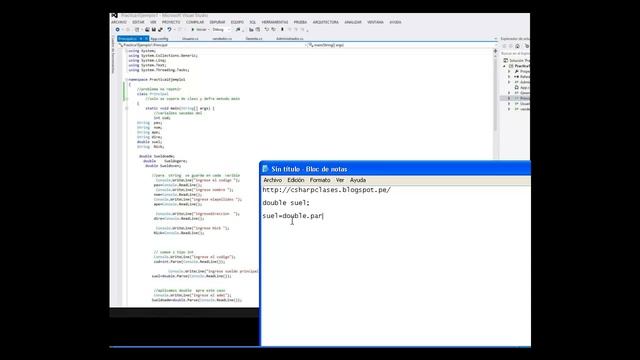Collapse the namespace block in code editor
This screenshot has width=640, height=360.
(127, 80)
